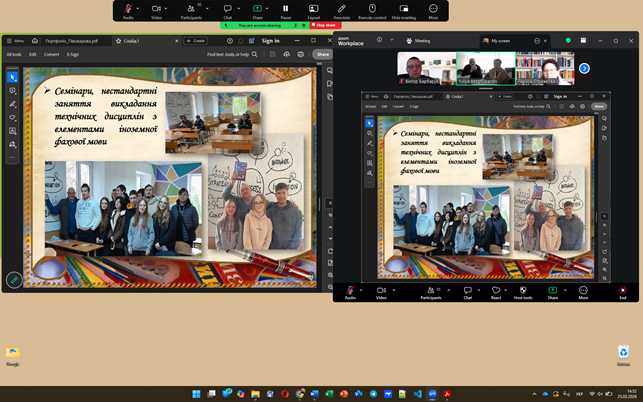Choose the draw freehand tool in Acrobat
The height and width of the screenshot is (402, 643).
12,118
